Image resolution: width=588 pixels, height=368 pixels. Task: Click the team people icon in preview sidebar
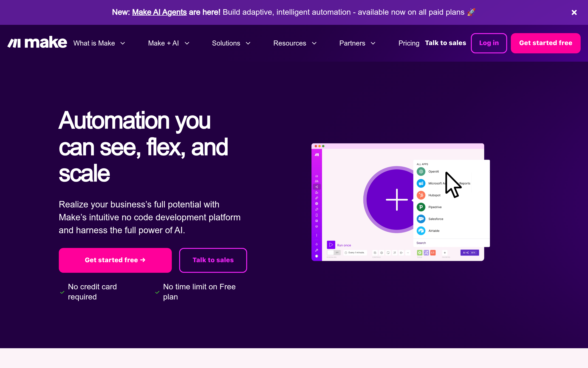pos(317,181)
